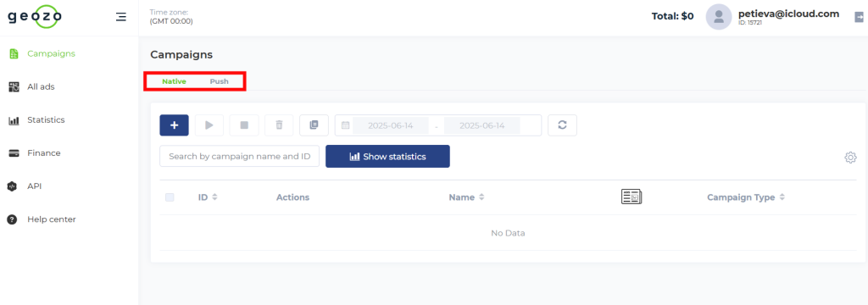
Task: Open table settings gear icon
Action: pyautogui.click(x=850, y=158)
